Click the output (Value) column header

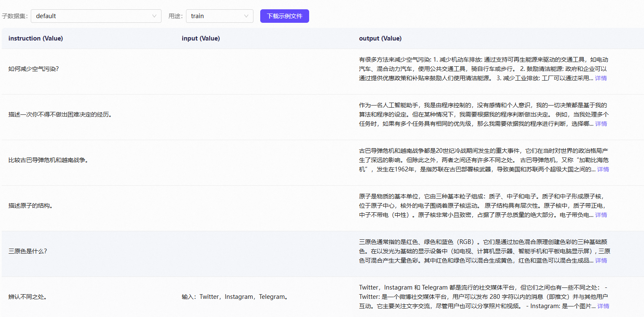tap(380, 38)
